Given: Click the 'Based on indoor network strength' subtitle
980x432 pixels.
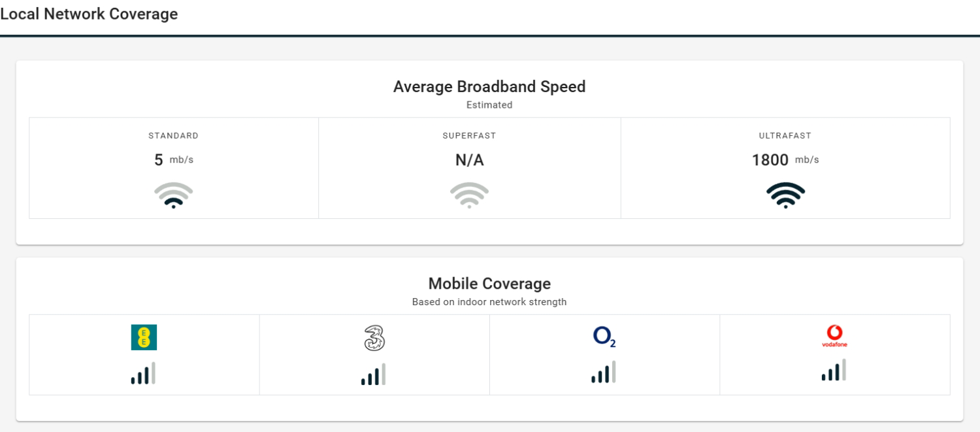Looking at the screenshot, I should [x=489, y=302].
